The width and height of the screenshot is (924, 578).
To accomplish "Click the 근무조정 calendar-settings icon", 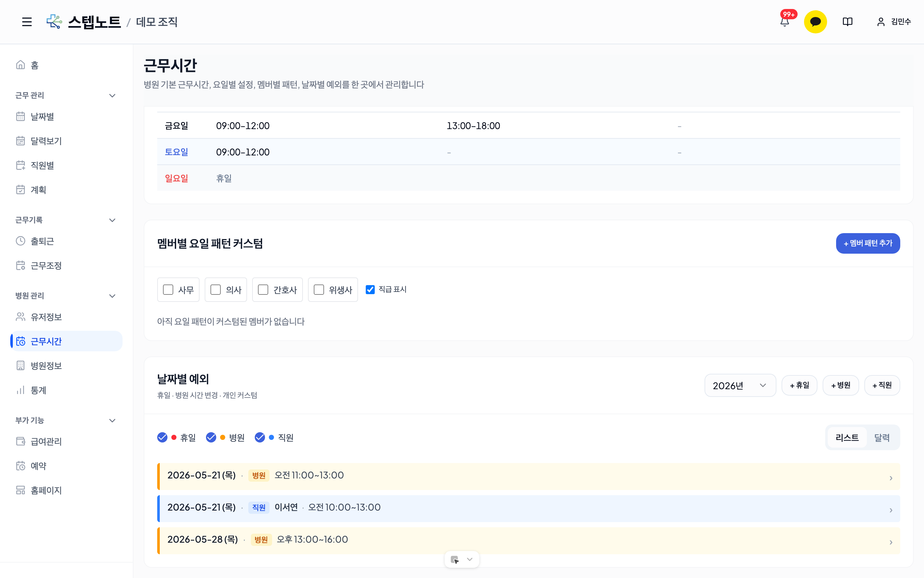I will point(21,265).
